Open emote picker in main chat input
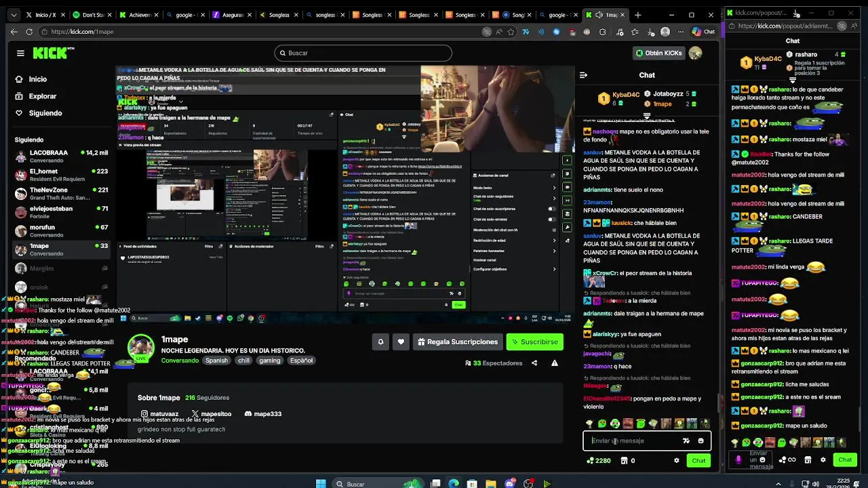 click(x=701, y=441)
